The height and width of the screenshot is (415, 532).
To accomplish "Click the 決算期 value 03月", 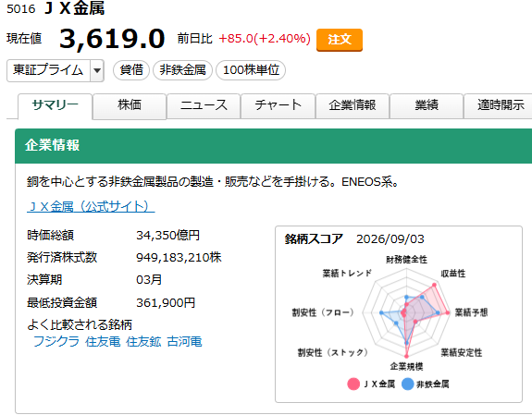I will (149, 280).
